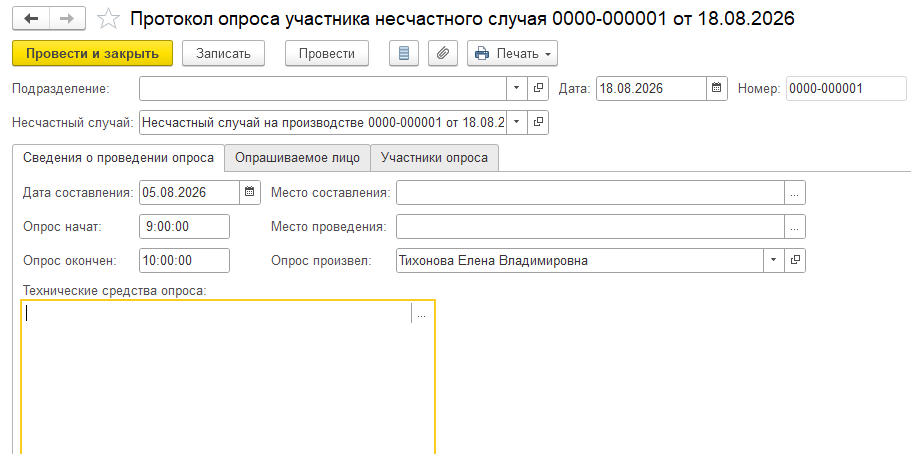Switch to Участники опроса tab
Image resolution: width=911 pixels, height=454 pixels.
pyautogui.click(x=434, y=158)
